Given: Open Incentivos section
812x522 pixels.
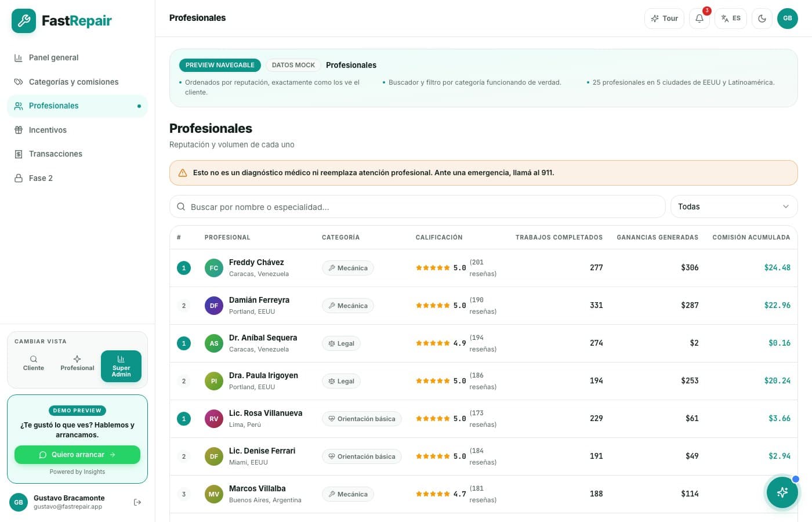Looking at the screenshot, I should coord(77,130).
